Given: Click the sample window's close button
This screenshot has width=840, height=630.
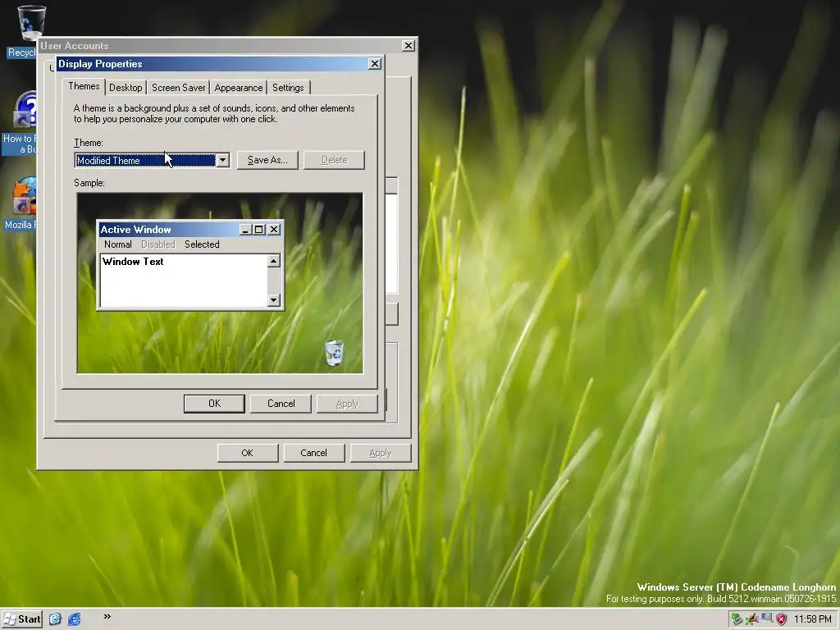Looking at the screenshot, I should pos(274,230).
